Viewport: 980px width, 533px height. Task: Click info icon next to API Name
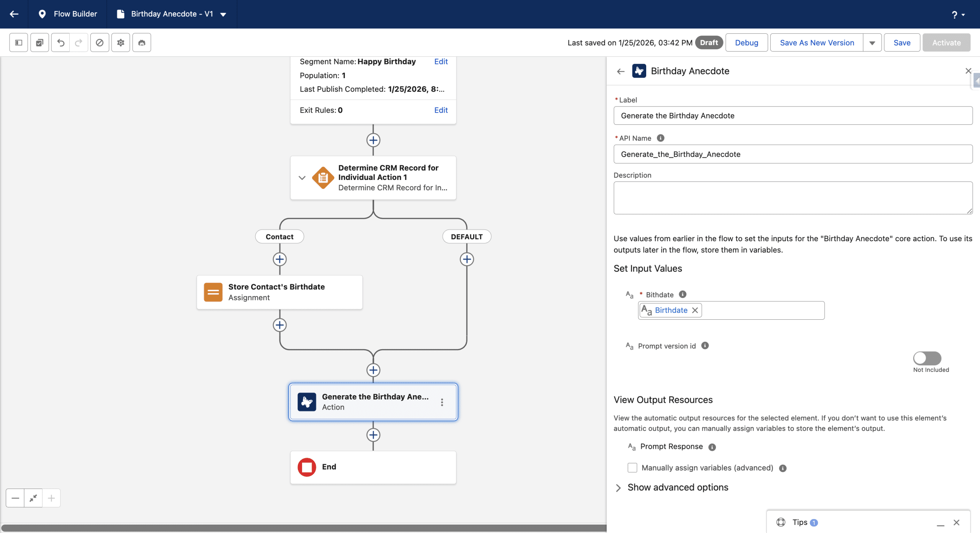(660, 138)
